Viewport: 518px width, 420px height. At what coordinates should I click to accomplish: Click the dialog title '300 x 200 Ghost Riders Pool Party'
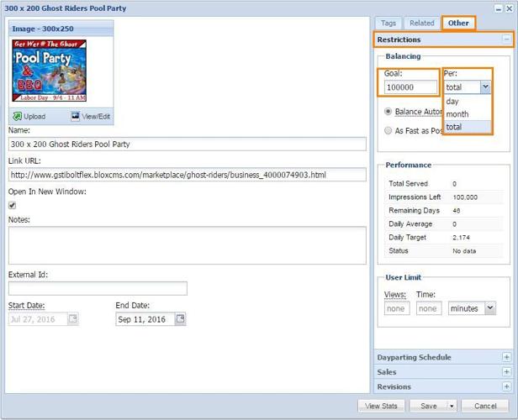point(66,8)
